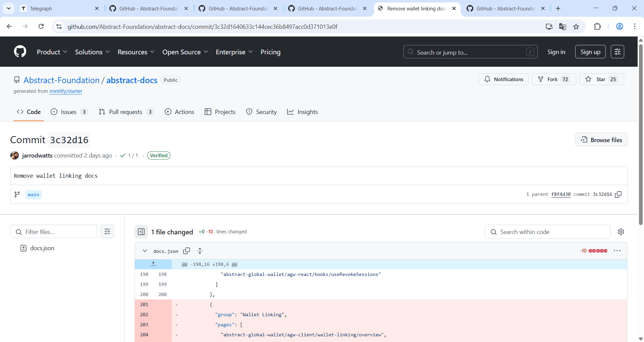Open Chrome three-dot menu

click(635, 26)
